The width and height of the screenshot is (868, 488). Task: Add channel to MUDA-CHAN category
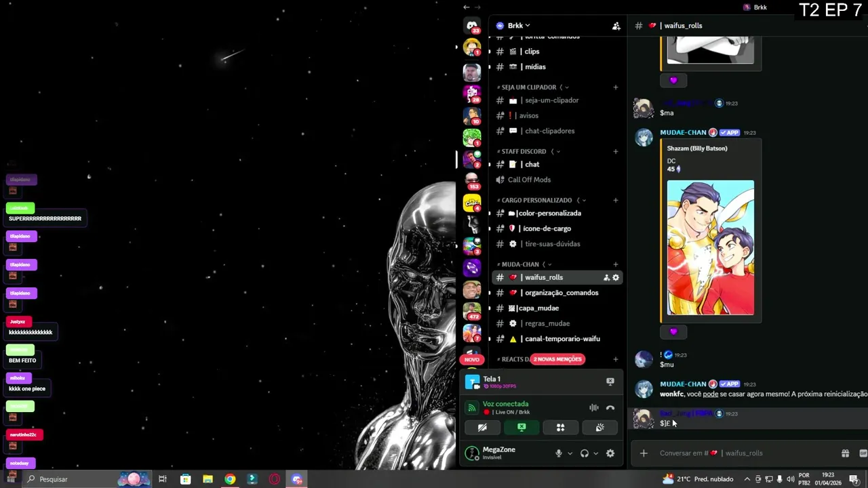point(616,264)
